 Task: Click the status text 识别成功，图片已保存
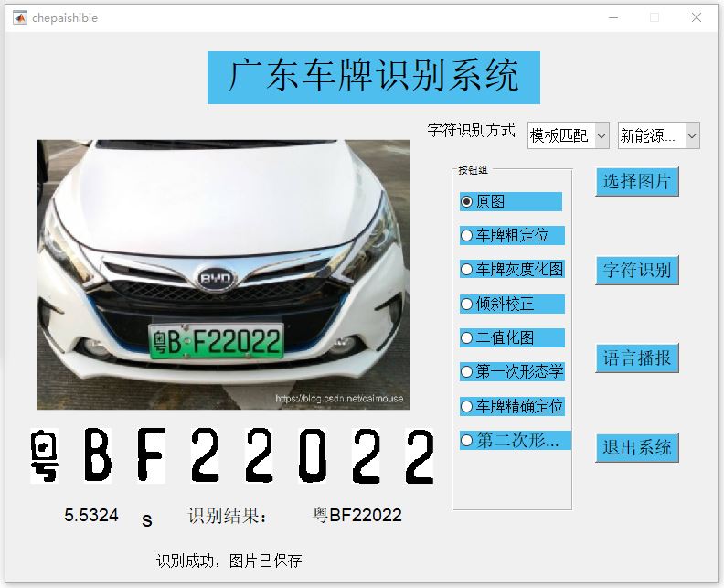coord(229,561)
